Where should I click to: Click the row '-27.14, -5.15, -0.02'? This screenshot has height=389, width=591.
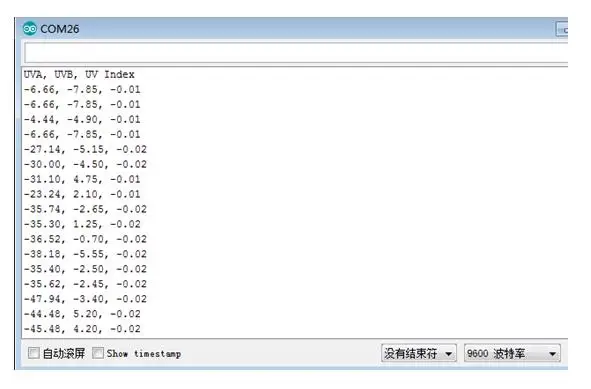pyautogui.click(x=85, y=149)
